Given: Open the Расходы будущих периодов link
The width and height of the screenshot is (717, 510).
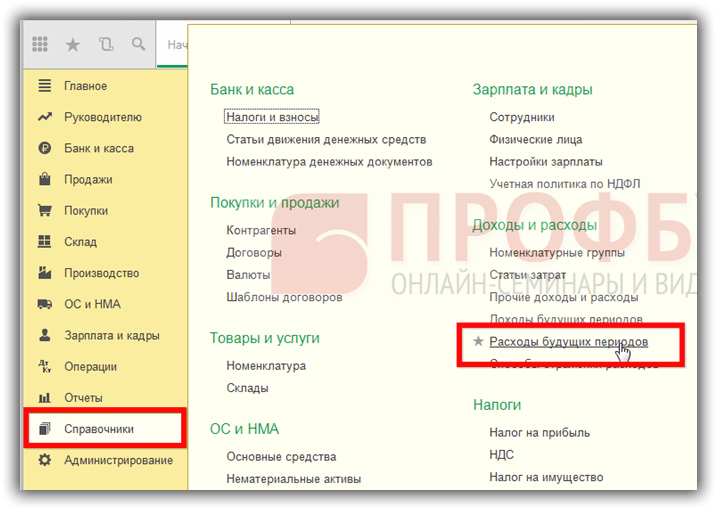Looking at the screenshot, I should 568,342.
